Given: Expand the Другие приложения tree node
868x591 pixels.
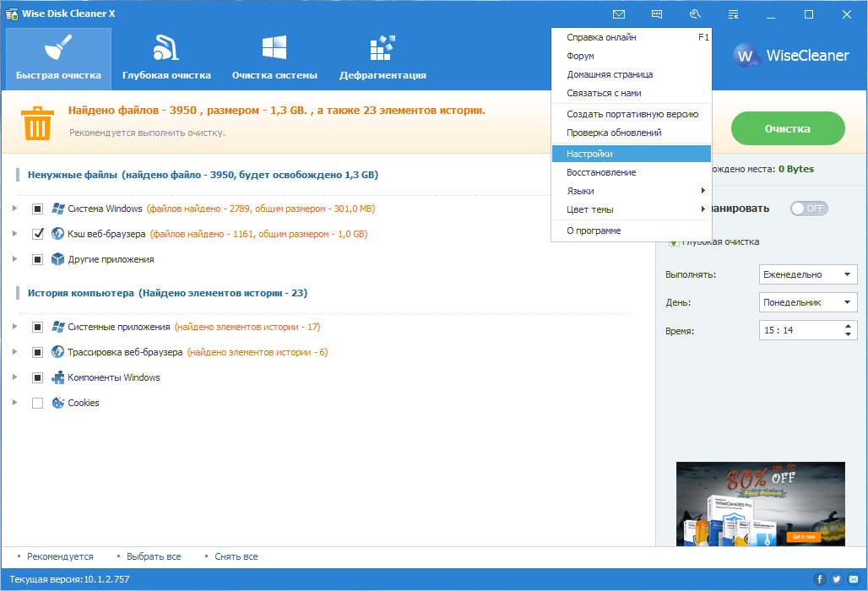Looking at the screenshot, I should pyautogui.click(x=15, y=259).
